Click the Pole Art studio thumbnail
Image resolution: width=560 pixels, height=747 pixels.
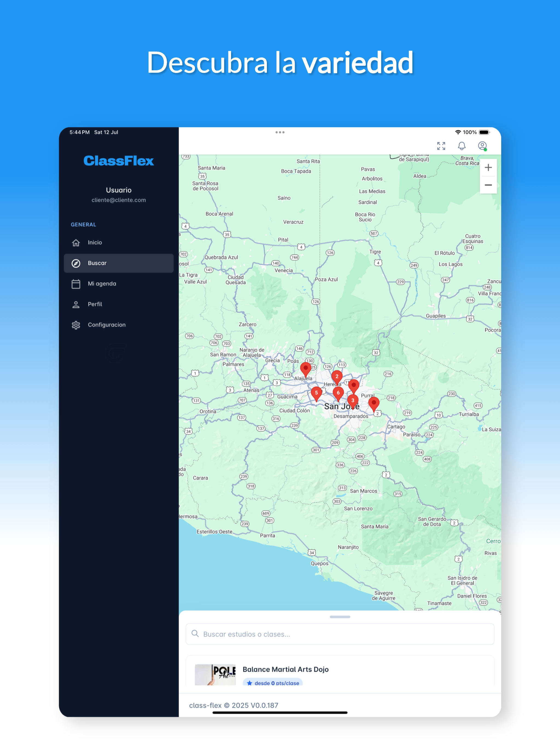click(215, 674)
